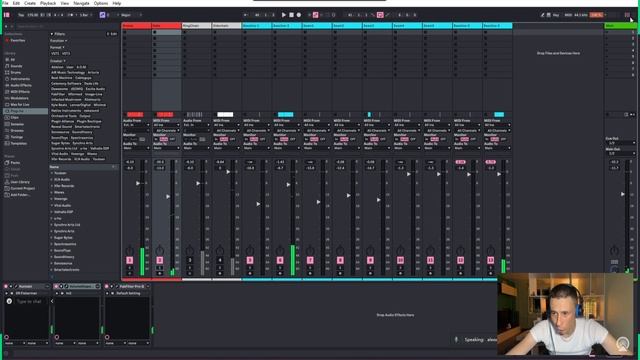
Task: Click the Key mapping mode button
Action: coord(556,15)
